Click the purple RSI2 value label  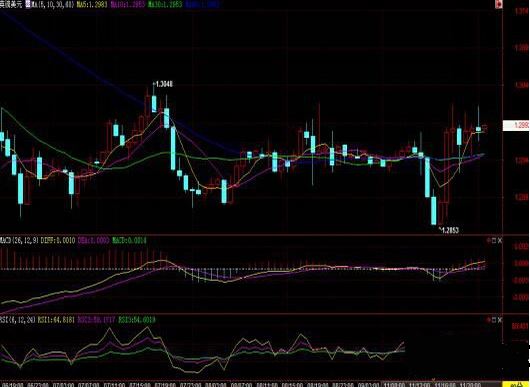[x=96, y=319]
